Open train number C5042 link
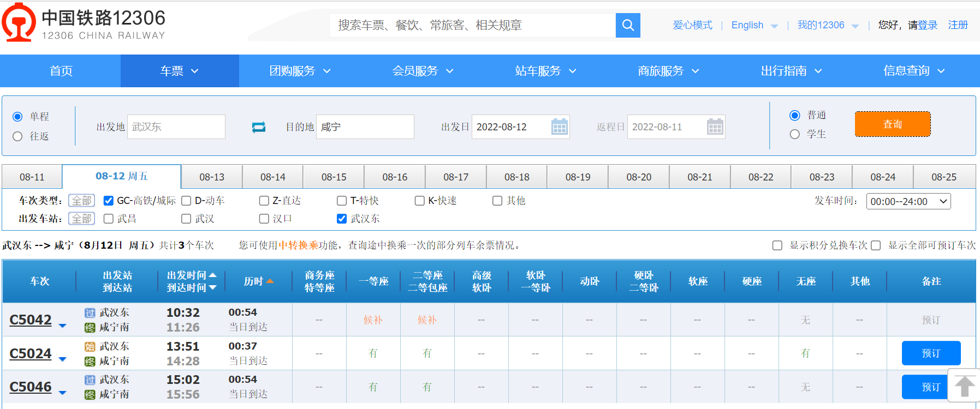The width and height of the screenshot is (980, 409). point(31,320)
